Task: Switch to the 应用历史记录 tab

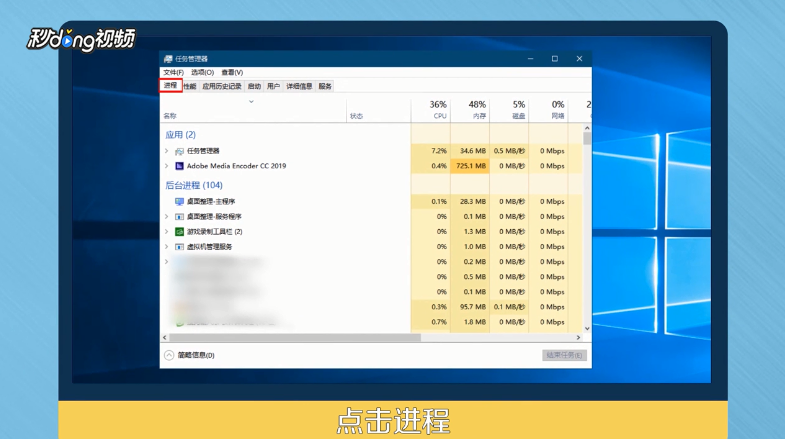Action: 222,86
